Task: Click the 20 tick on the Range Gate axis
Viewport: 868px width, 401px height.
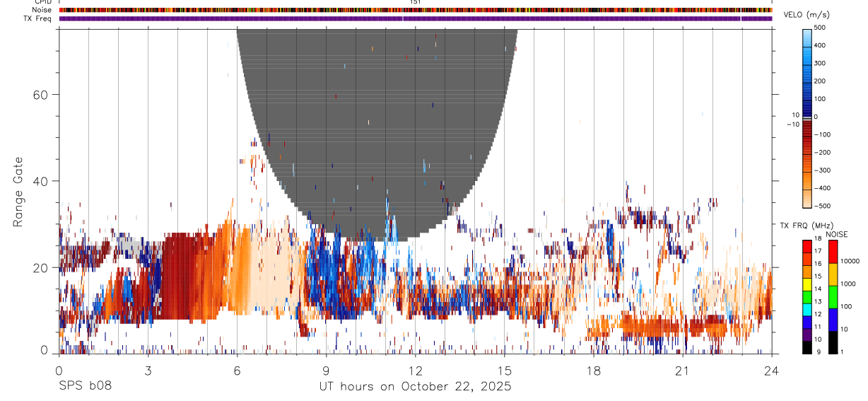Action: coord(40,267)
